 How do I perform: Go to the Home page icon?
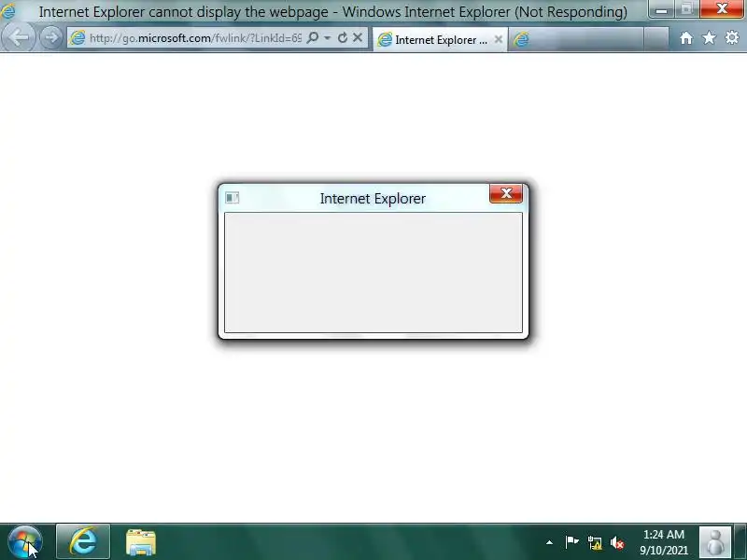[x=686, y=38]
